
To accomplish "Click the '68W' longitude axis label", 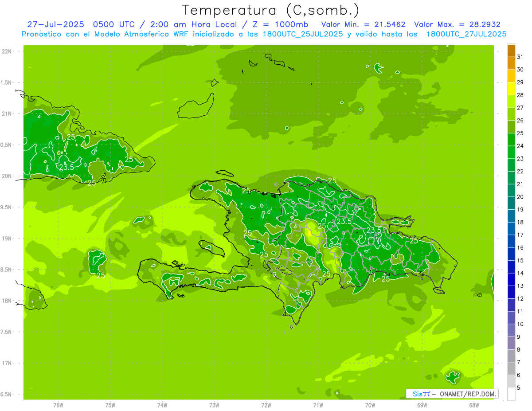I will (x=474, y=405).
